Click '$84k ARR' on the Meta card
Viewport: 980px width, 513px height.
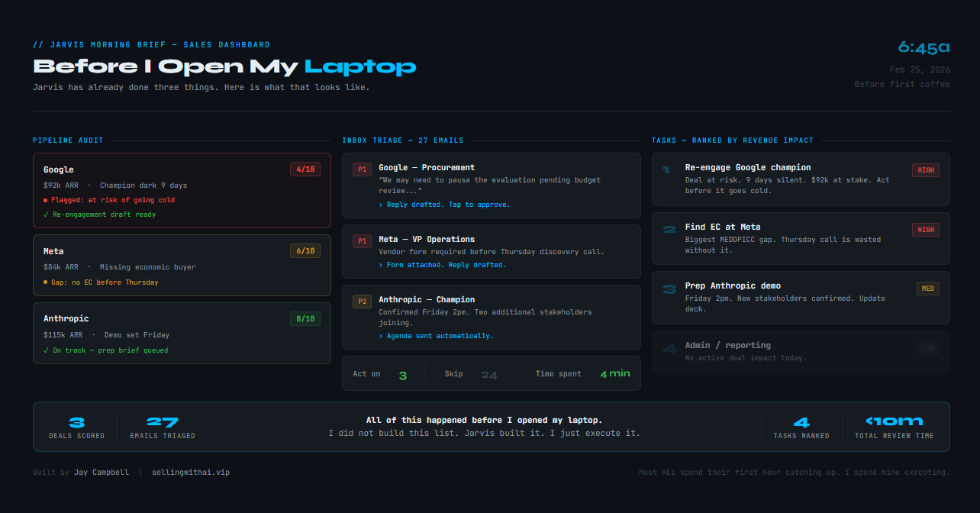(x=61, y=267)
